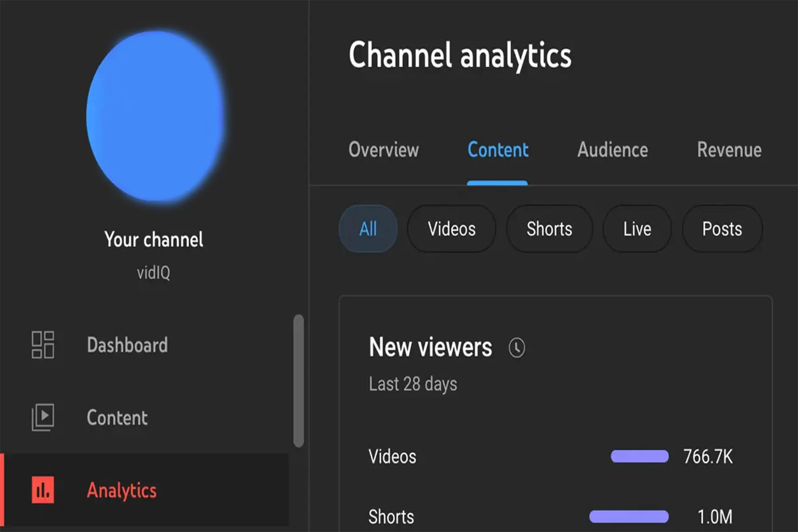Switch to the Overview tab
This screenshot has width=798, height=532.
(383, 150)
